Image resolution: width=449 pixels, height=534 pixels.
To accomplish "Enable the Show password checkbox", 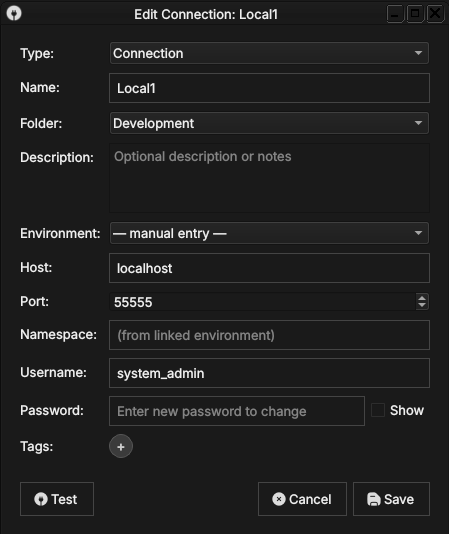I will point(378,410).
